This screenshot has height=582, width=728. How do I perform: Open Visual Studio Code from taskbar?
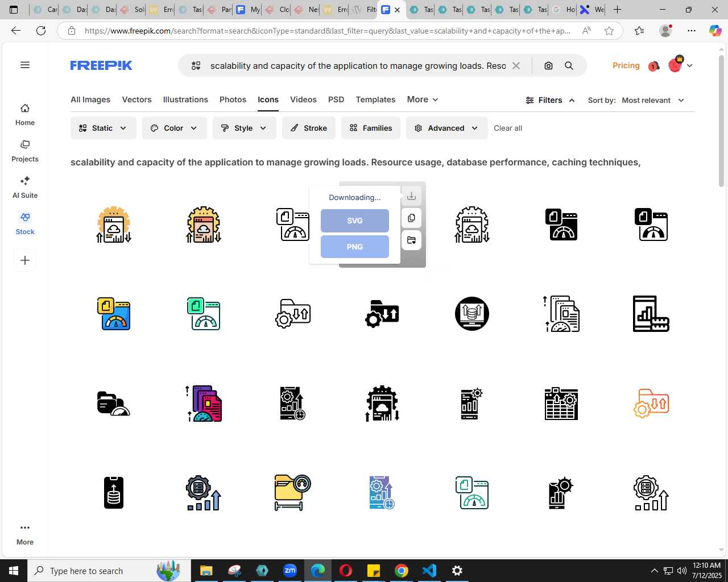click(429, 571)
